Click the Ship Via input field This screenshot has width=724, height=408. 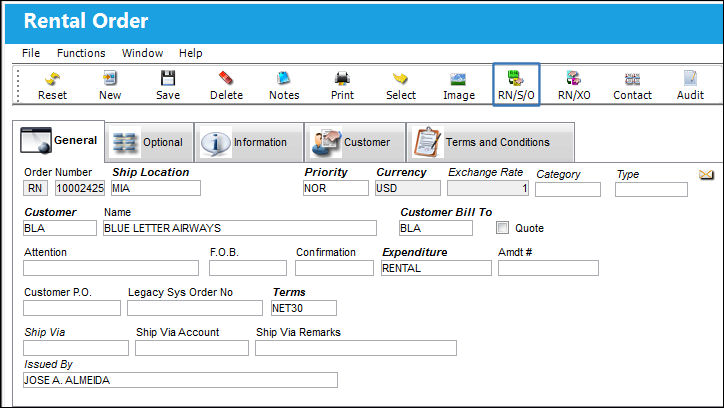click(76, 348)
